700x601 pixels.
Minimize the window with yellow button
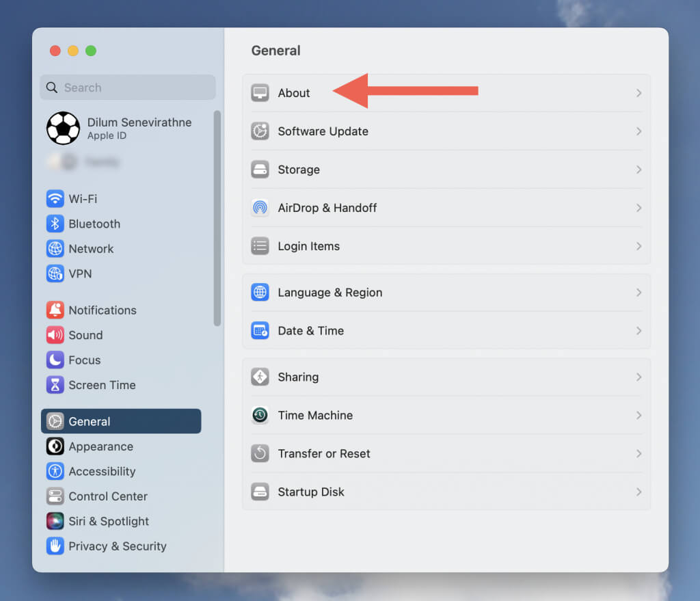coord(73,51)
